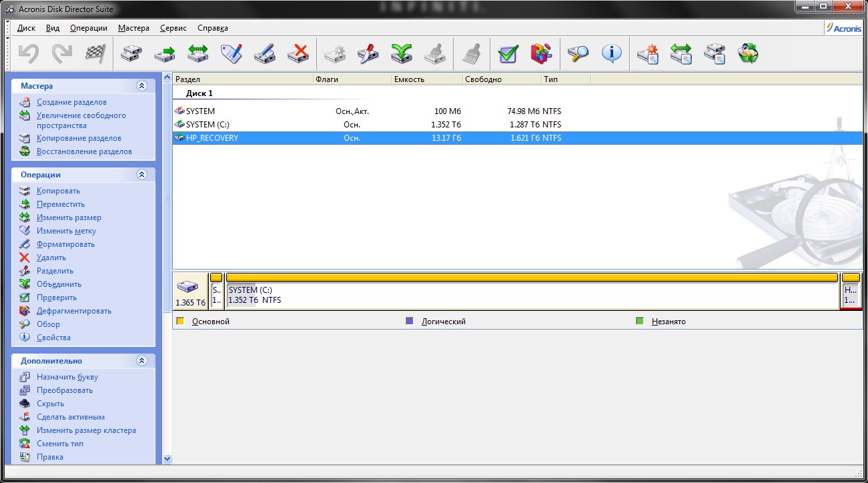The image size is (868, 483).
Task: Click Увеличение свободного пространства link
Action: point(81,120)
